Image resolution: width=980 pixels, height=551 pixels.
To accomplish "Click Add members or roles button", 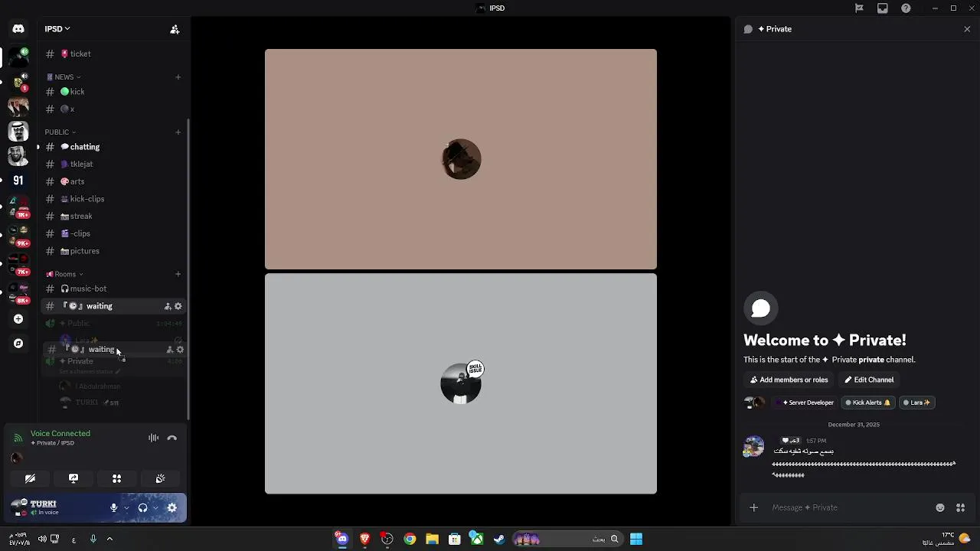I will click(x=789, y=380).
